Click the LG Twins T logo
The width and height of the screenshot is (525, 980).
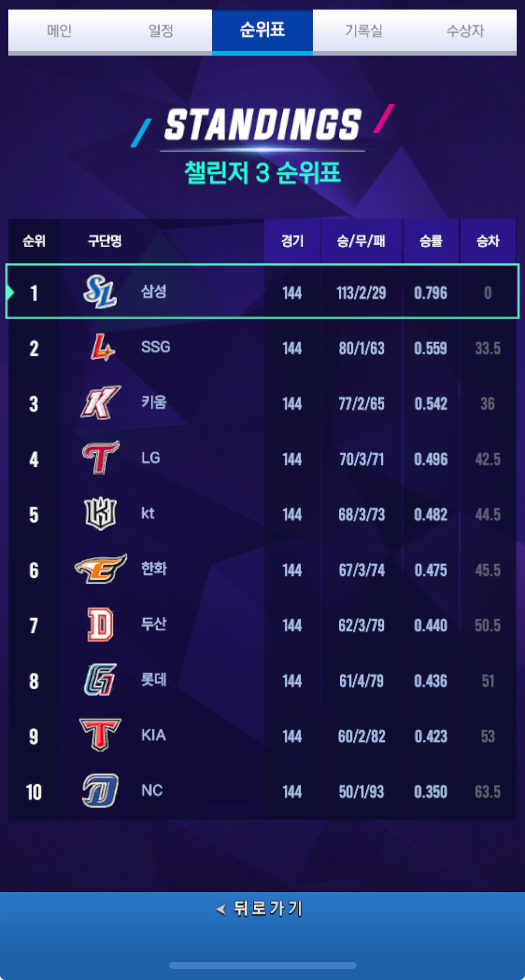101,458
